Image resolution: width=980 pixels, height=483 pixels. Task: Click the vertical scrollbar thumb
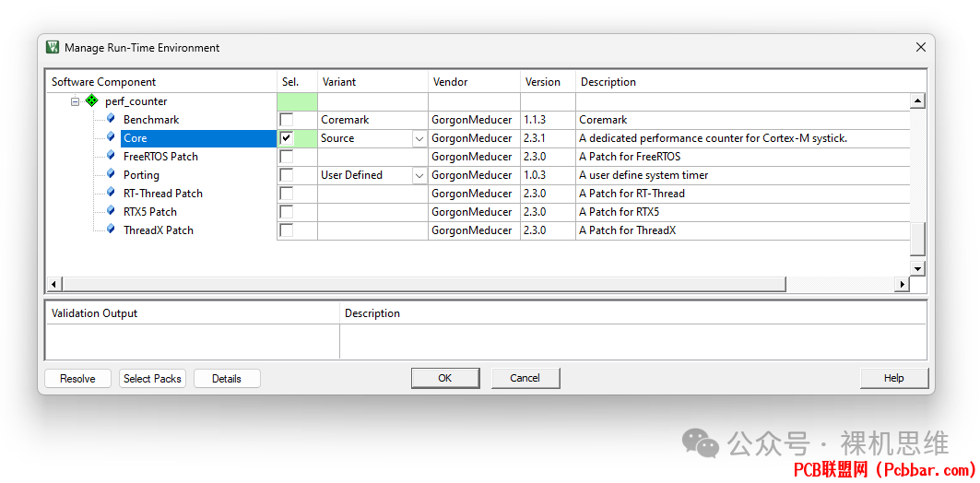click(x=917, y=239)
